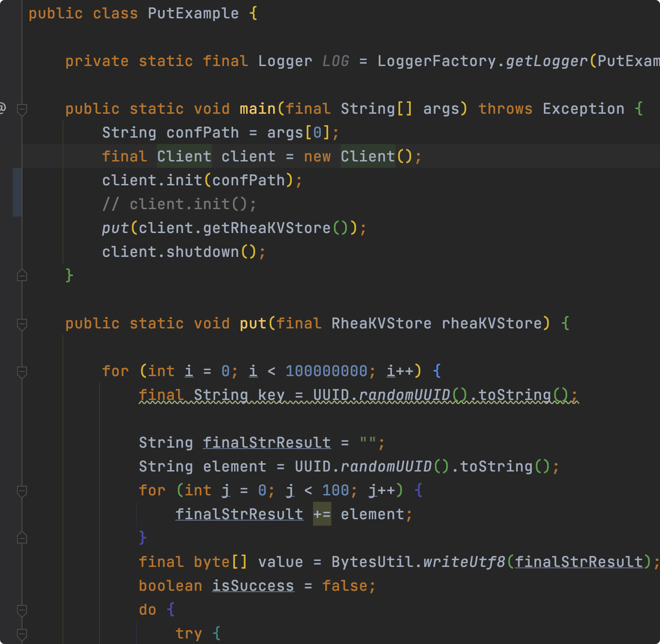
Task: Click the fold icon next to the do block
Action: [21, 610]
